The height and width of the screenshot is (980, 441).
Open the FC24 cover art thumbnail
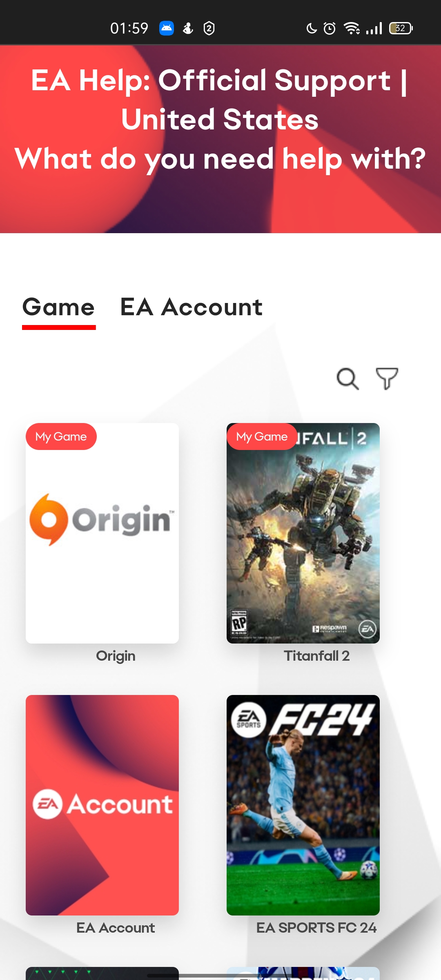click(303, 805)
